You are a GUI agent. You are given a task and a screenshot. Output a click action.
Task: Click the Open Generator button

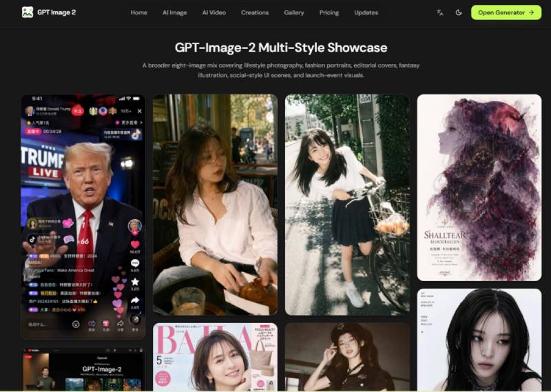coord(506,12)
